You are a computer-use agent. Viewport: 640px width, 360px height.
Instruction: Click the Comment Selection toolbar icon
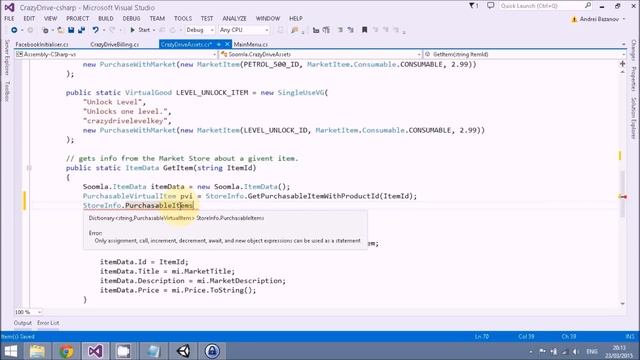point(316,30)
